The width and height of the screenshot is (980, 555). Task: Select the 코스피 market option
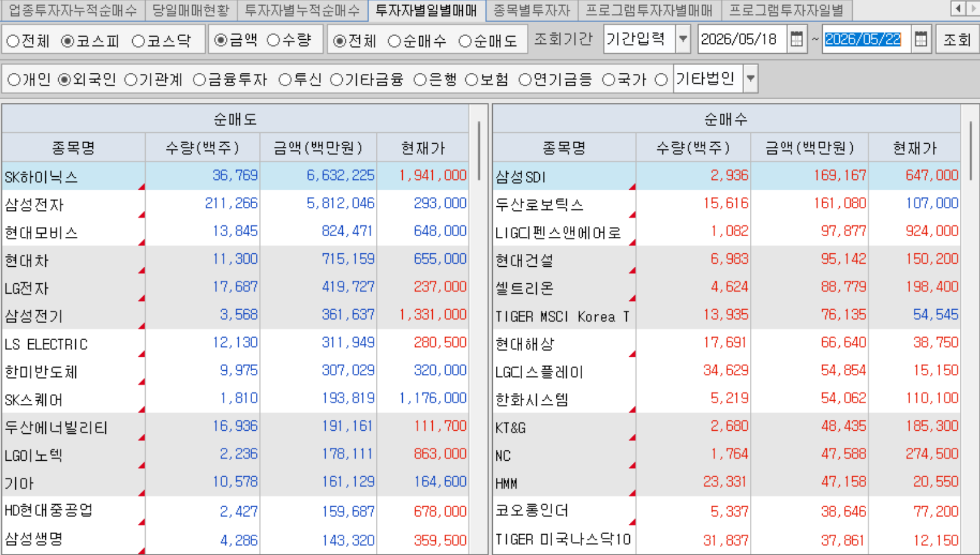coord(67,42)
